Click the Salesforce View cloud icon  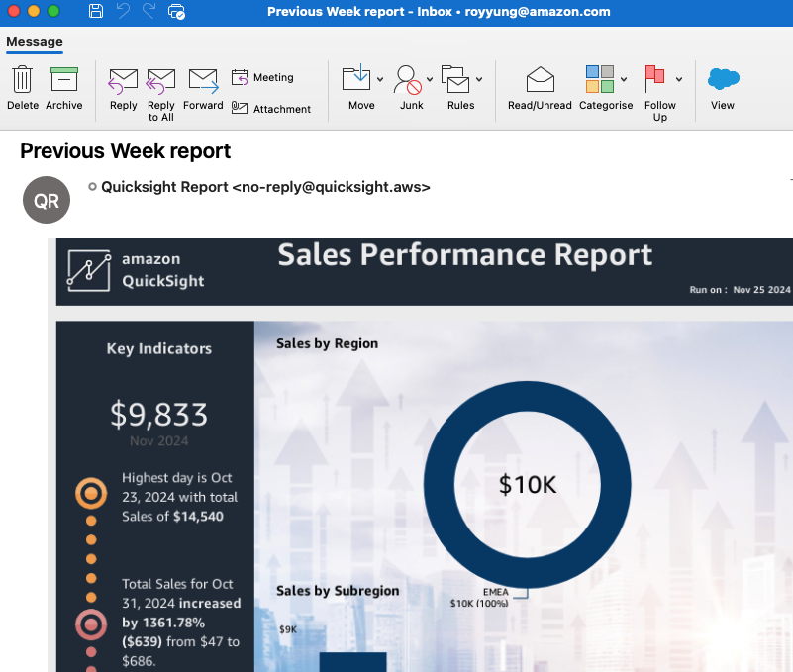tap(724, 79)
